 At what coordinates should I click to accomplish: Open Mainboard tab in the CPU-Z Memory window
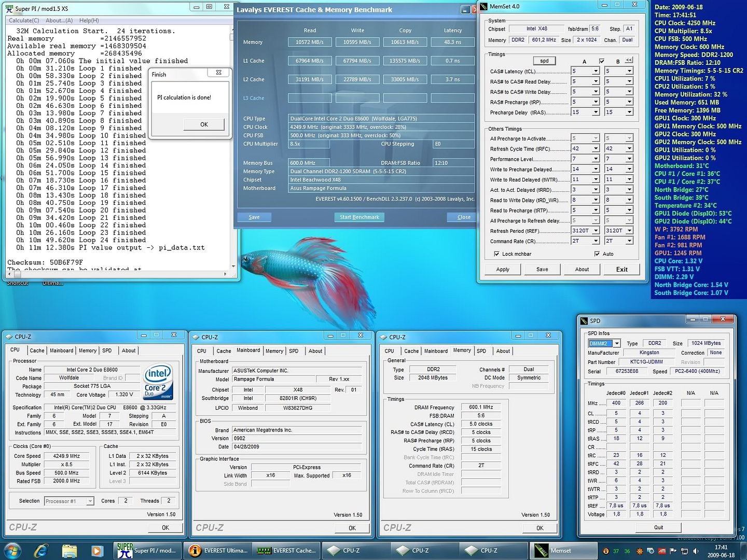click(x=436, y=351)
